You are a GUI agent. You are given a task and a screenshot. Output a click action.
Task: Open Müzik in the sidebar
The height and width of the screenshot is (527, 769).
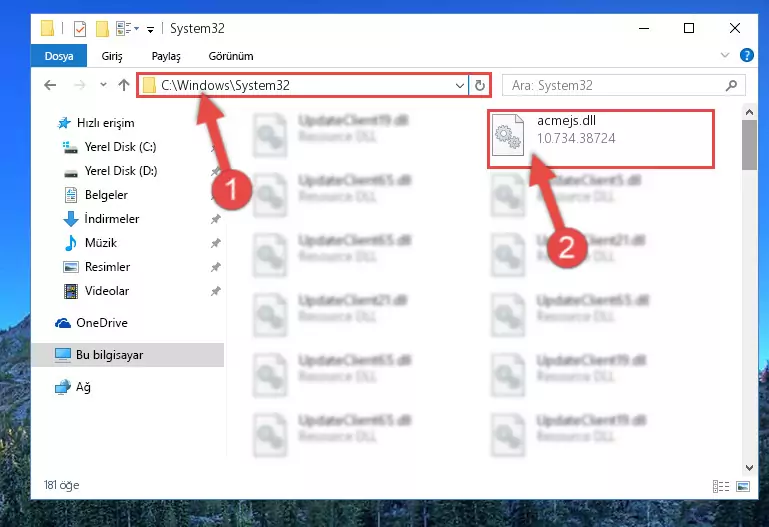point(101,243)
